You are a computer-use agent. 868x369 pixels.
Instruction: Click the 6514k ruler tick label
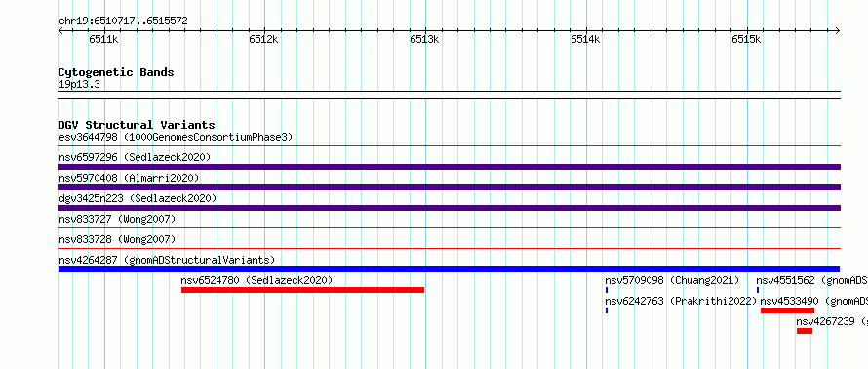[x=585, y=39]
